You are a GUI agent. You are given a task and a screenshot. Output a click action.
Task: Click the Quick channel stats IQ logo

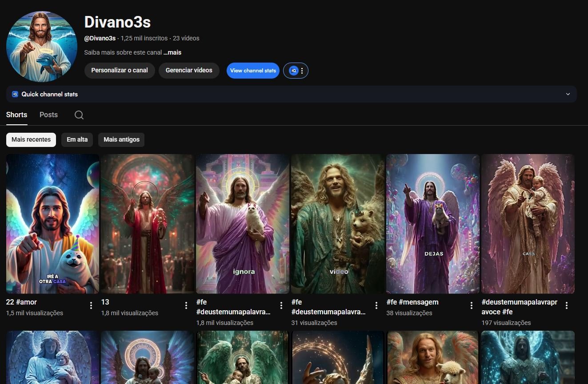pyautogui.click(x=15, y=94)
